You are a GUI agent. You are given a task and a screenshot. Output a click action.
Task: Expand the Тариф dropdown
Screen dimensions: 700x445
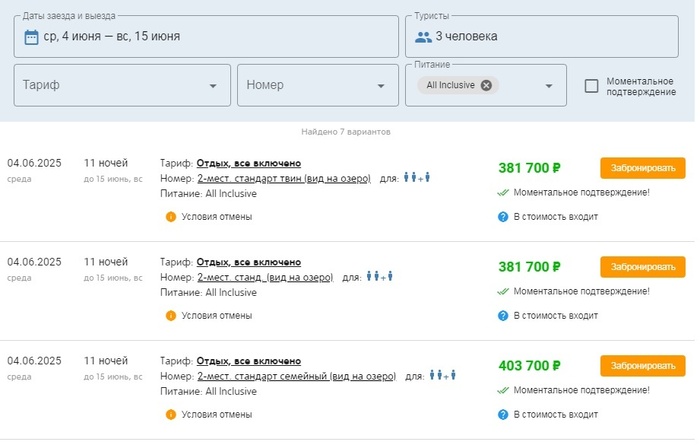[122, 85]
